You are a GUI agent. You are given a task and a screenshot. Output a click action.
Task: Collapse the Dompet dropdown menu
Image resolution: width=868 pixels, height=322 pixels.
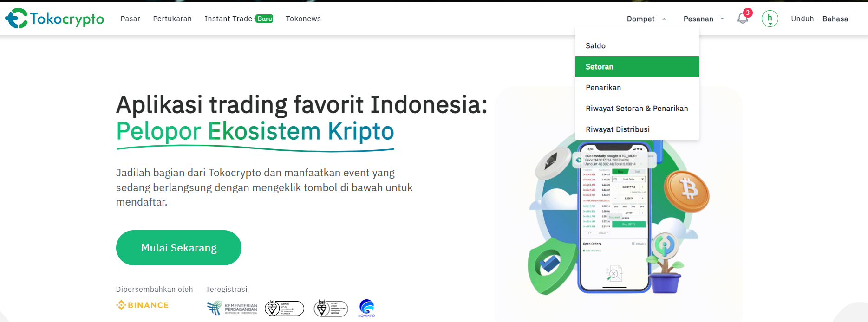[646, 19]
